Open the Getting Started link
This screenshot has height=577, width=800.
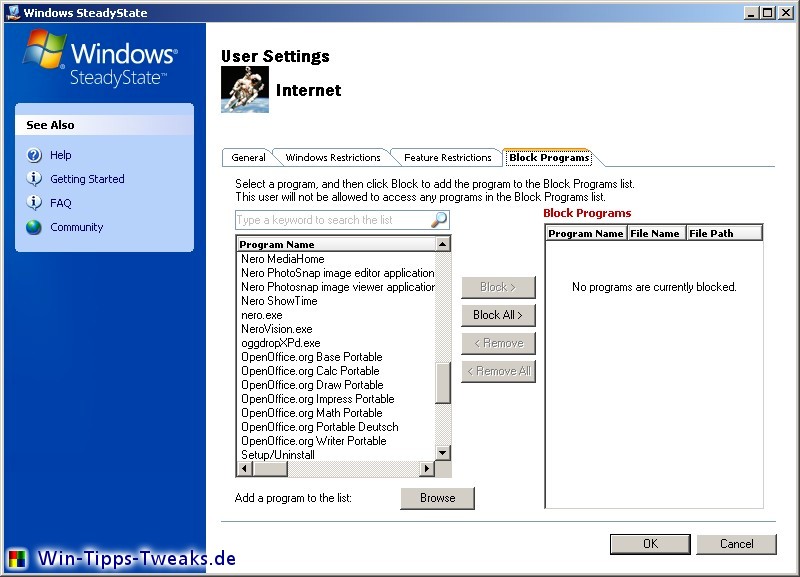[87, 179]
